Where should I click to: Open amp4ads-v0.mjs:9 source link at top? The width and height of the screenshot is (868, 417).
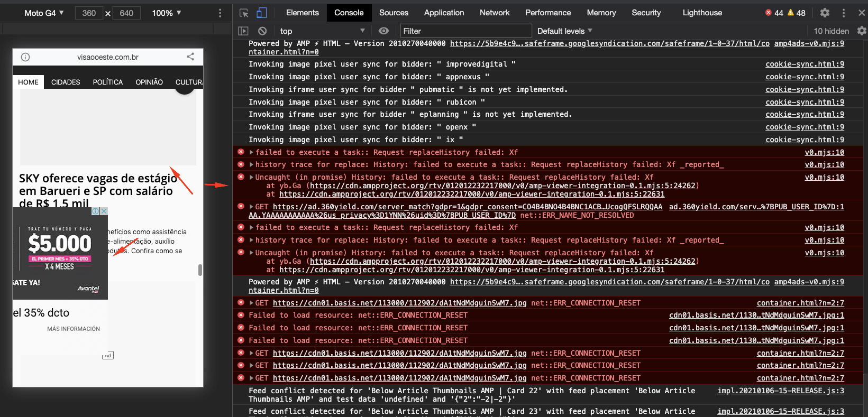point(809,43)
